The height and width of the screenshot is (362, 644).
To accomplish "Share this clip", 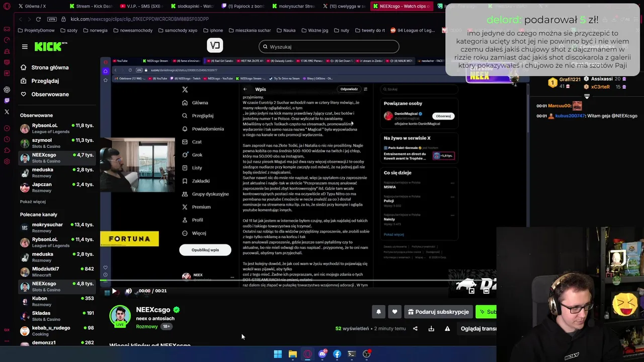I will click(415, 329).
